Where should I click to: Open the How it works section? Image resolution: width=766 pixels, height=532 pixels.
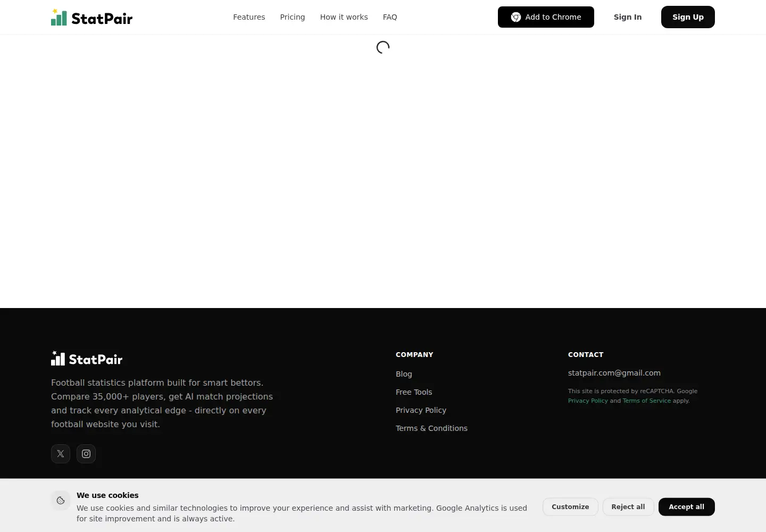344,17
